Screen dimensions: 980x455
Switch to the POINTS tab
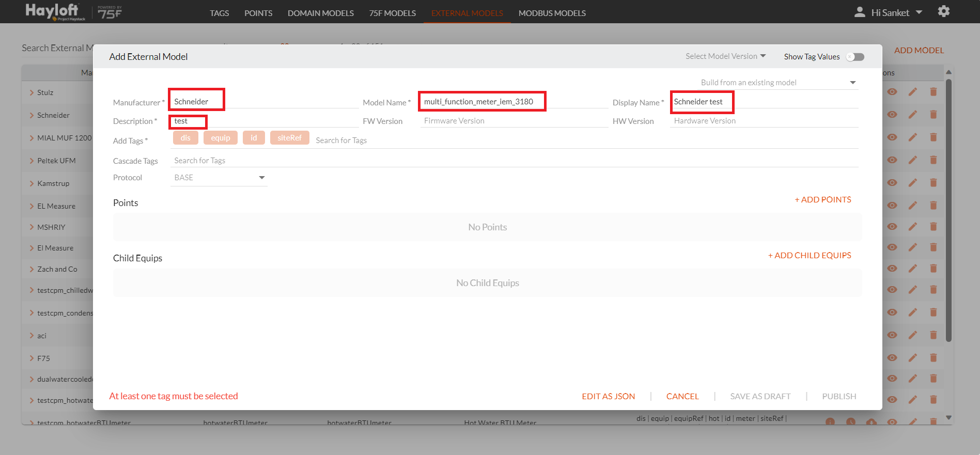tap(258, 13)
